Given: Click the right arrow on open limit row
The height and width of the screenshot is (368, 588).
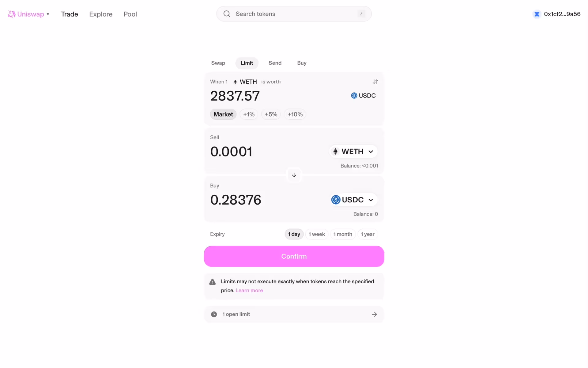Looking at the screenshot, I should 374,314.
